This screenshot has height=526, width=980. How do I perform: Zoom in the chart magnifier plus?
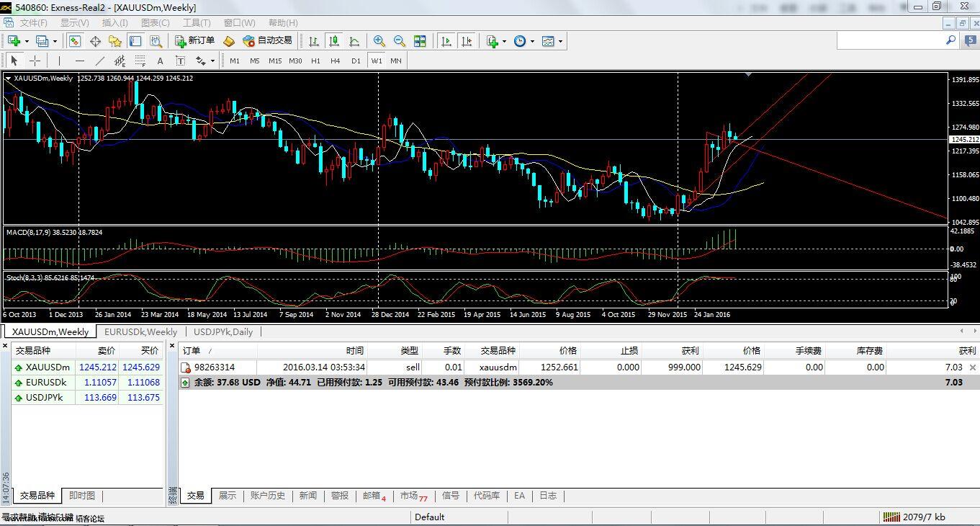tap(379, 41)
